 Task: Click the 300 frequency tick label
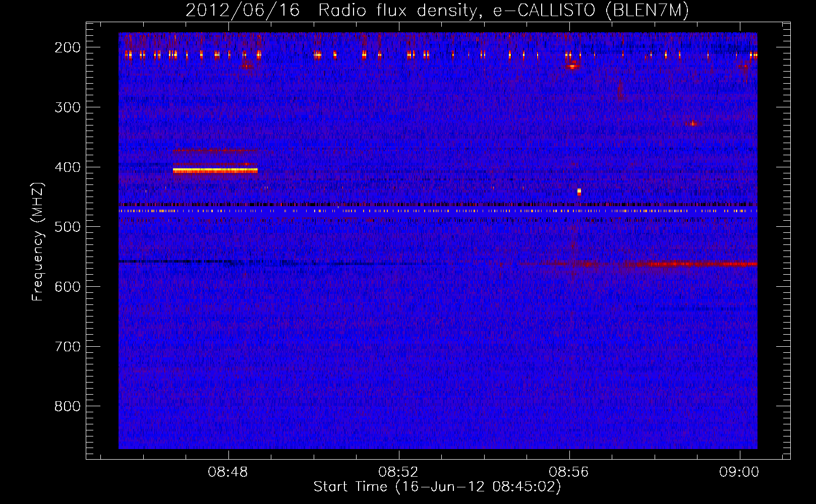[67, 107]
